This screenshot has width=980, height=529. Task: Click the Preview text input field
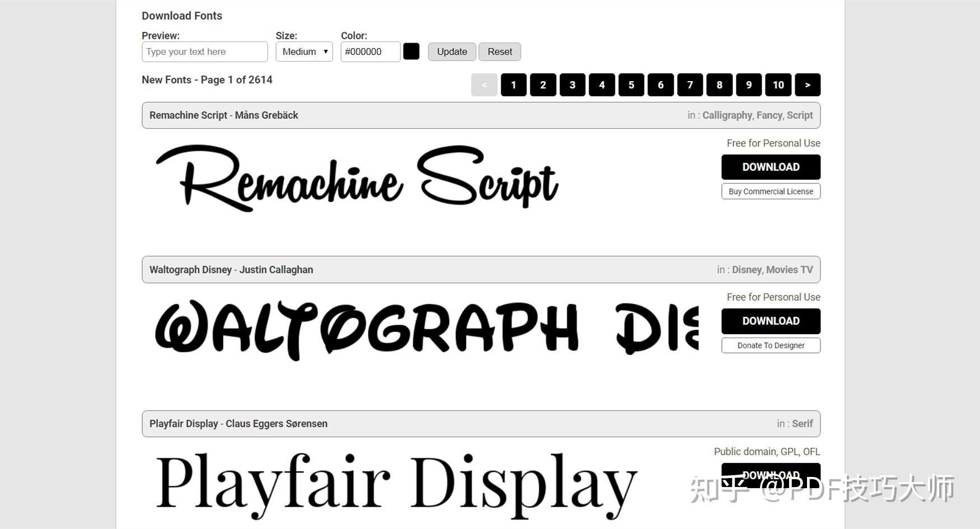(205, 52)
